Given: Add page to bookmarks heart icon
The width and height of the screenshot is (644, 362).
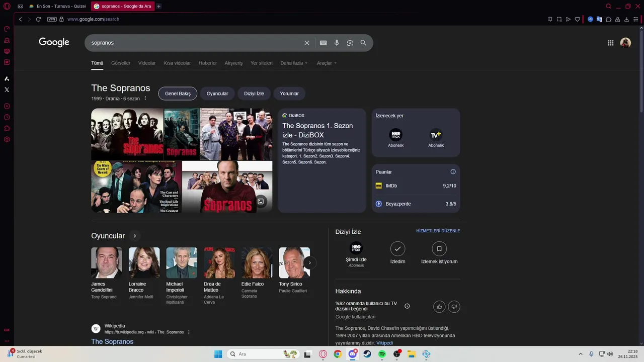Looking at the screenshot, I should coord(577,19).
